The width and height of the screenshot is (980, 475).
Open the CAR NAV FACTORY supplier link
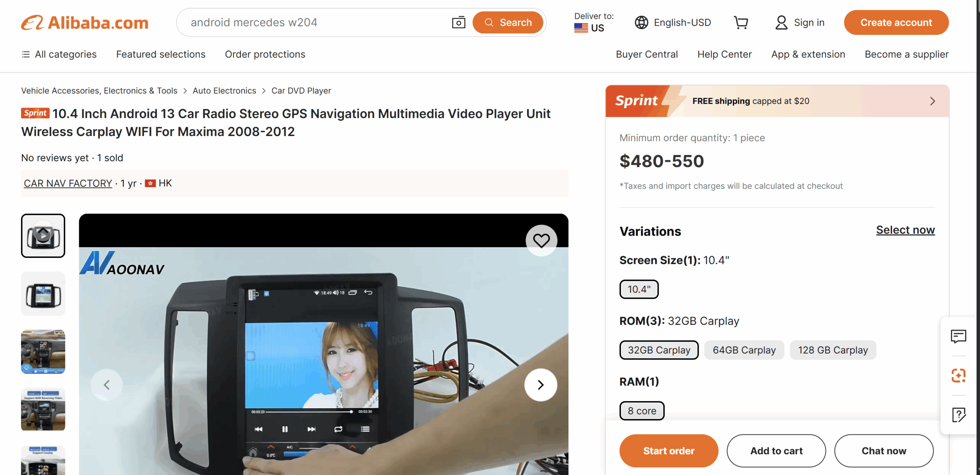click(x=68, y=183)
